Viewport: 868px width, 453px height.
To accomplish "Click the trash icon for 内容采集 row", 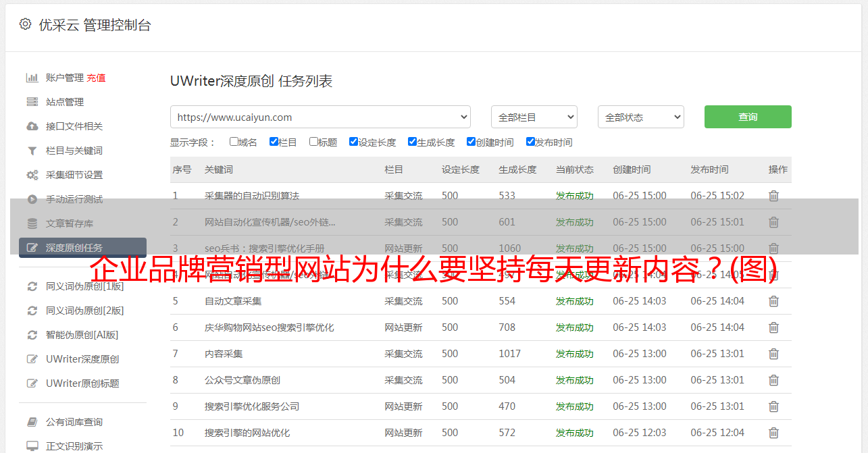I will [773, 354].
